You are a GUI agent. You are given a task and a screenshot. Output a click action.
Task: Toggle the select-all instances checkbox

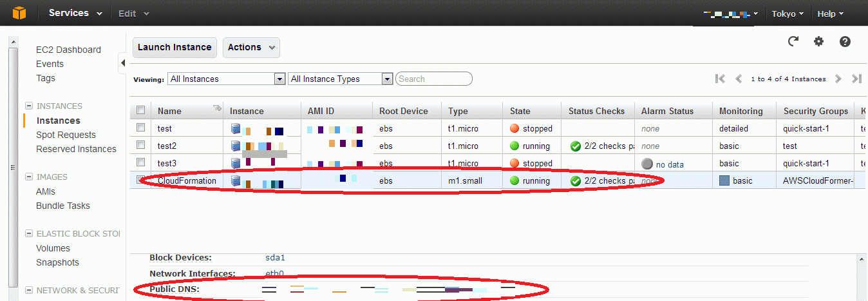[x=140, y=110]
